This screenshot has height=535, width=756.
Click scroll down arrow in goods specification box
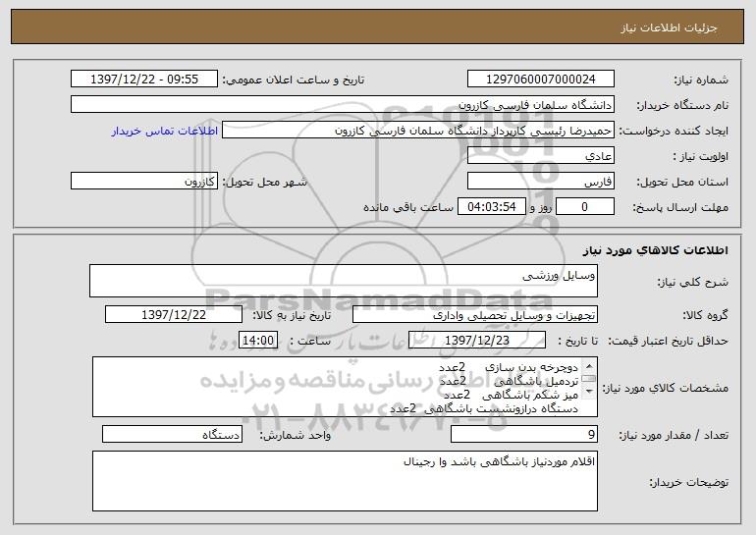pyautogui.click(x=589, y=392)
